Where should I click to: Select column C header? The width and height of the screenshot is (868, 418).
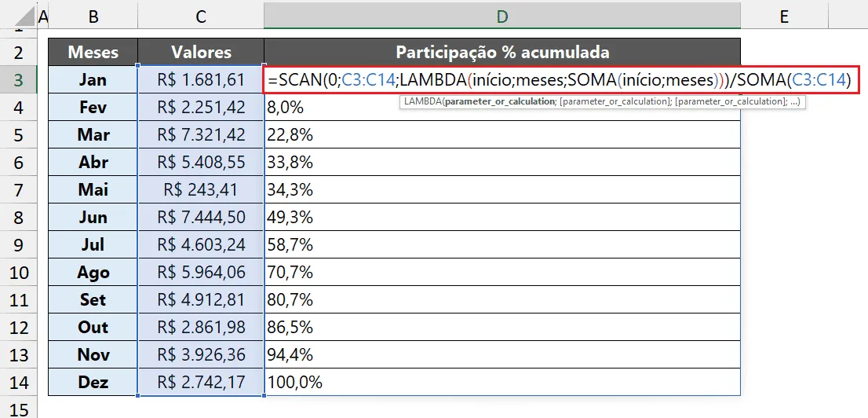point(201,16)
